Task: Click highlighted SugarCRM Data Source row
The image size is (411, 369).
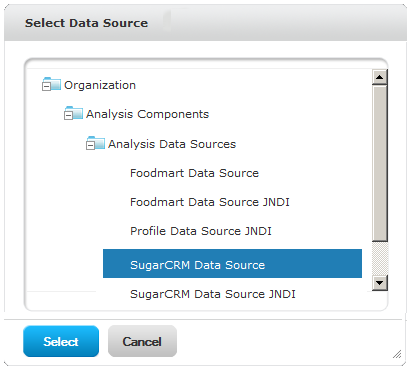Action: click(x=232, y=263)
